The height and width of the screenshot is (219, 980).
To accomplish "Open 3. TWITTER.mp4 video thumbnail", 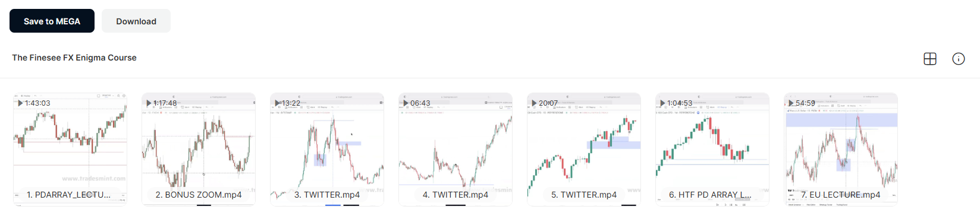I will click(327, 149).
